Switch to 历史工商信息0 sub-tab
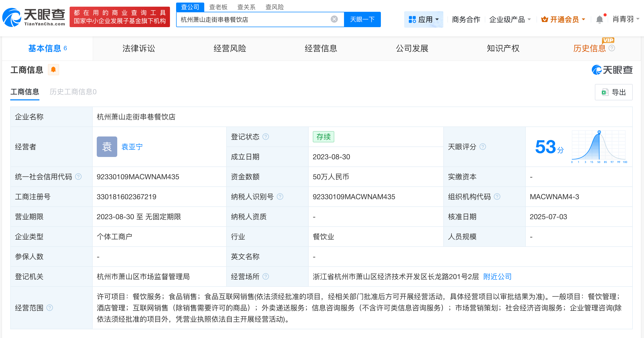 pos(73,92)
